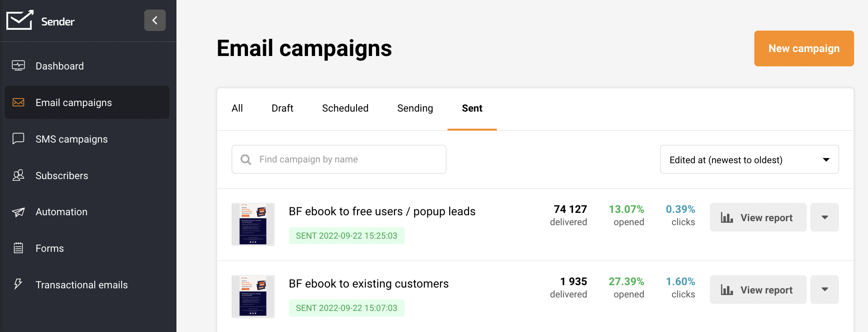This screenshot has height=332, width=868.
Task: Click the Forms clipboard icon
Action: 18,248
